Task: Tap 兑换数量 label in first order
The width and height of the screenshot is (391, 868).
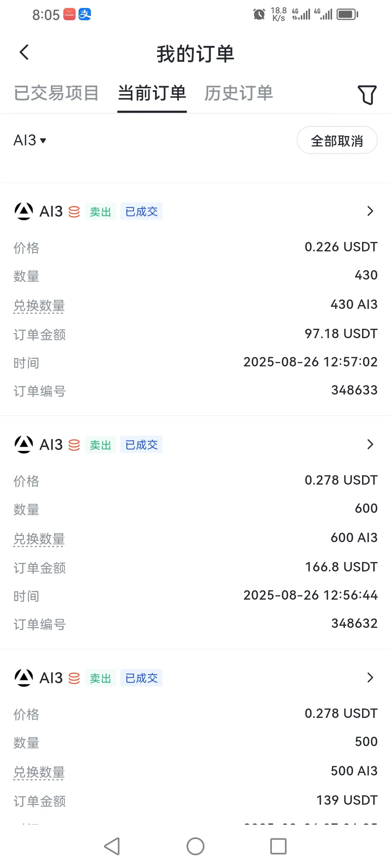Action: [39, 306]
